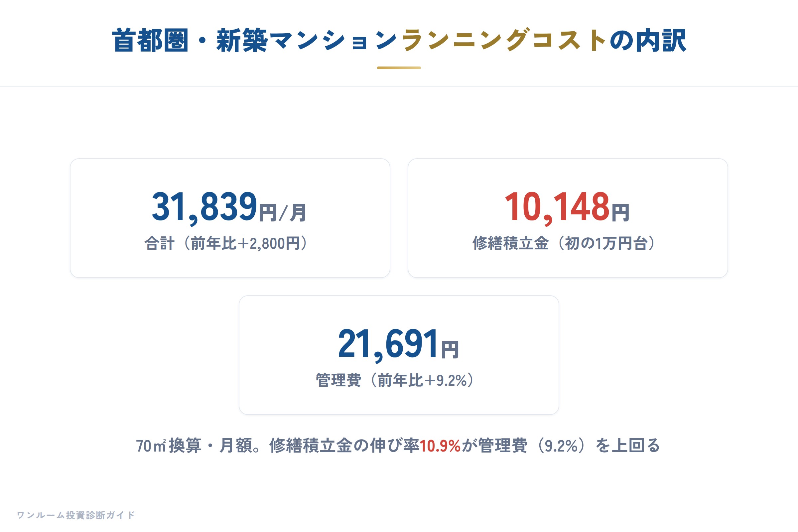Click the 円 unit beside 10,148
Screen dimensions: 798x532
click(620, 213)
